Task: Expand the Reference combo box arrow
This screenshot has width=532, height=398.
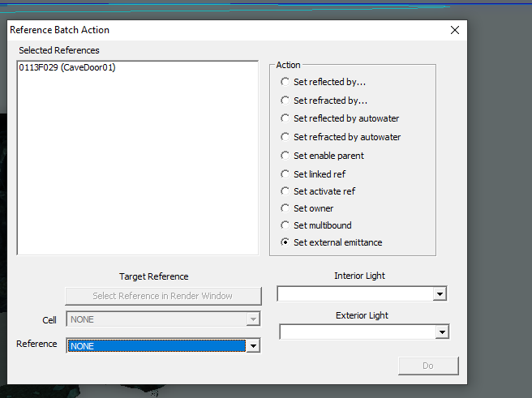Action: (x=253, y=346)
